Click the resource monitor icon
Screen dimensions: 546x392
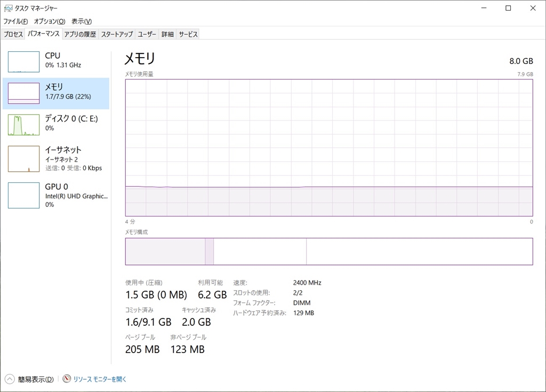(67, 379)
